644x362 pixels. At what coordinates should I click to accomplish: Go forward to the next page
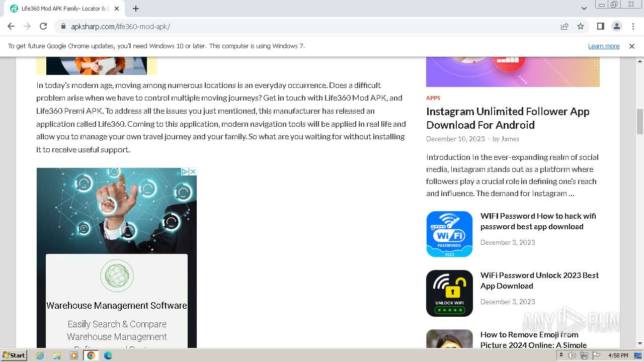(27, 26)
